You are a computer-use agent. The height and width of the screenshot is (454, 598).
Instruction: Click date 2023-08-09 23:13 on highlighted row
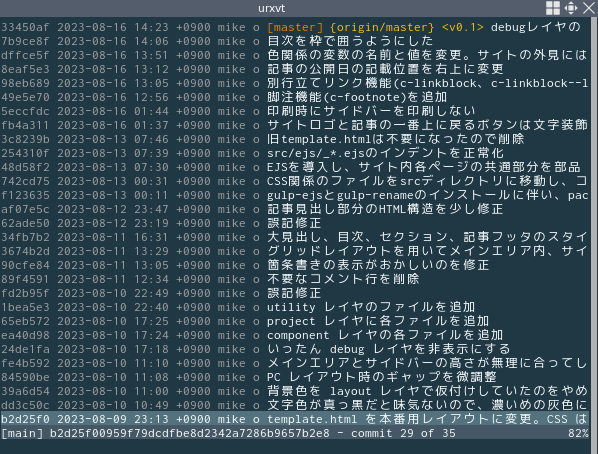pos(113,419)
